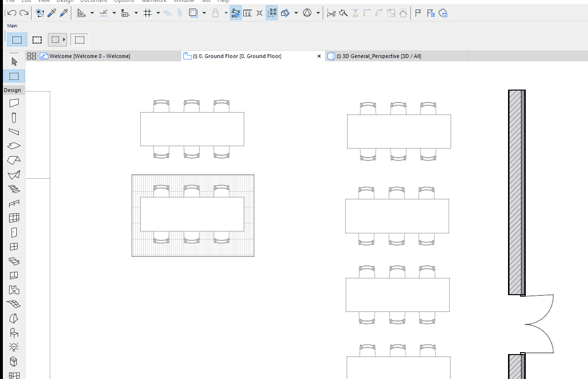Choose last rectangular marquee geometry button

(x=79, y=40)
